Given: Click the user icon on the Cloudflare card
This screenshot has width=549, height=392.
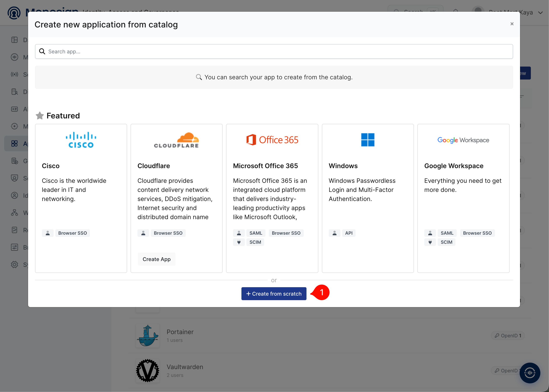Looking at the screenshot, I should tap(143, 233).
